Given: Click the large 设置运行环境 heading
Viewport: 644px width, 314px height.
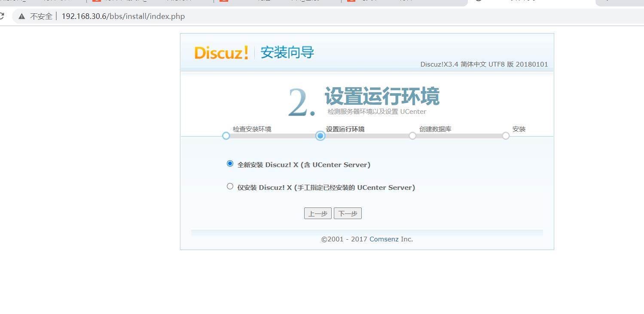Looking at the screenshot, I should pos(382,96).
